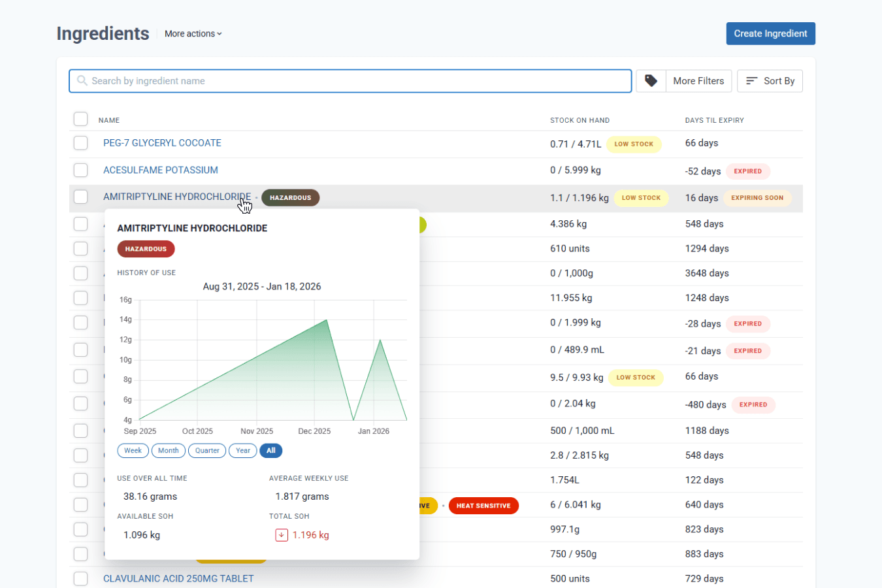Click the 1.096 kg available SOH value
The image size is (882, 588).
(142, 535)
